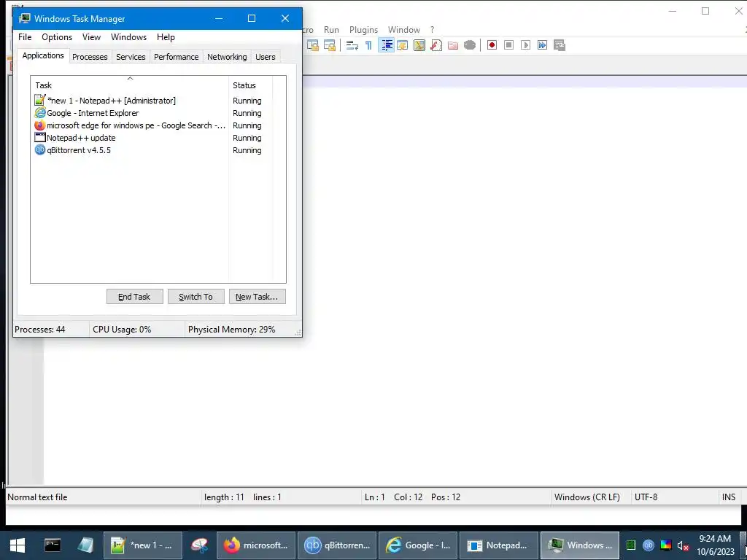This screenshot has height=560, width=747.
Task: Toggle Word Wrap in Notepad++ toolbar
Action: (352, 45)
